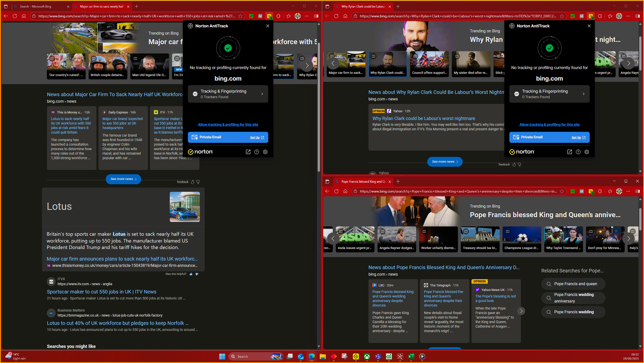The image size is (644, 363).
Task: Open new tab in Pope Francis window
Action: pyautogui.click(x=398, y=181)
